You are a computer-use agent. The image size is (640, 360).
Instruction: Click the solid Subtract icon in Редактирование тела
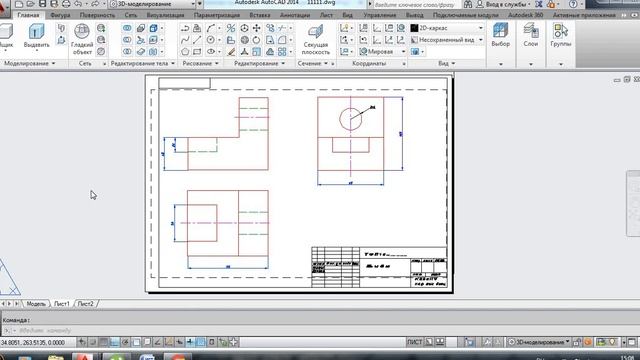127,40
